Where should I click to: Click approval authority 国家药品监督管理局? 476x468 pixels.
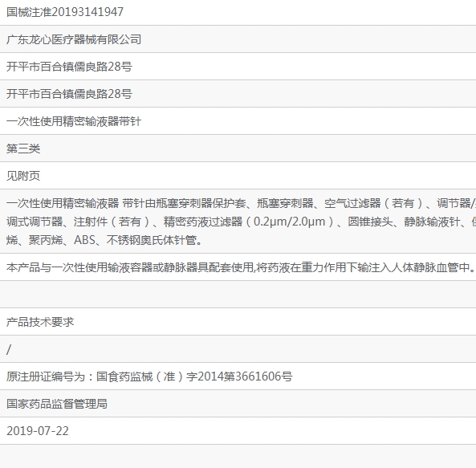[57, 404]
